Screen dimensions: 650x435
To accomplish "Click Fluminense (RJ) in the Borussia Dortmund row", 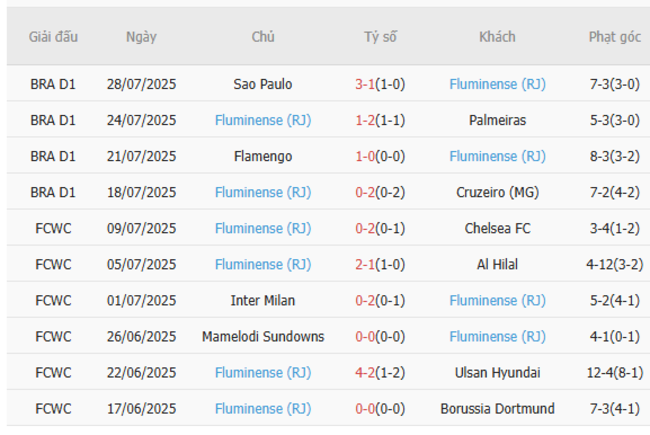I will tap(263, 408).
